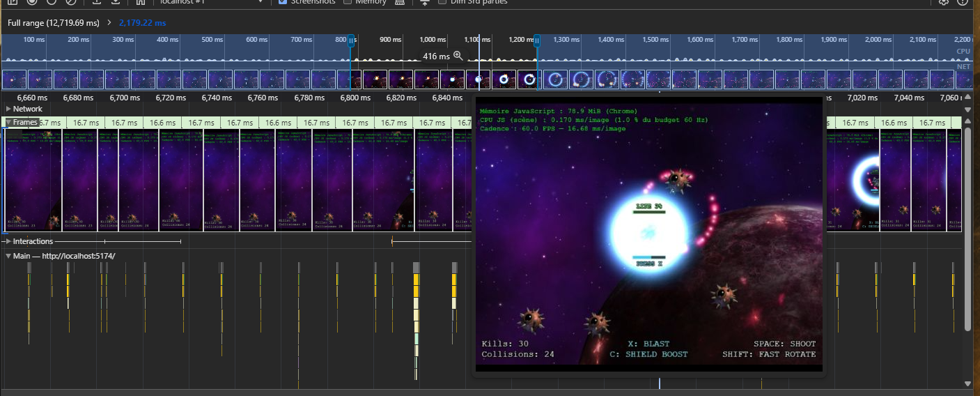The width and height of the screenshot is (980, 396).
Task: Enable the Dim 3rd parties checkbox
Action: pyautogui.click(x=442, y=2)
